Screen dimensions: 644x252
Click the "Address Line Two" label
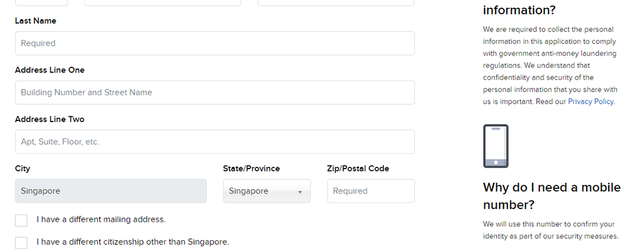50,120
